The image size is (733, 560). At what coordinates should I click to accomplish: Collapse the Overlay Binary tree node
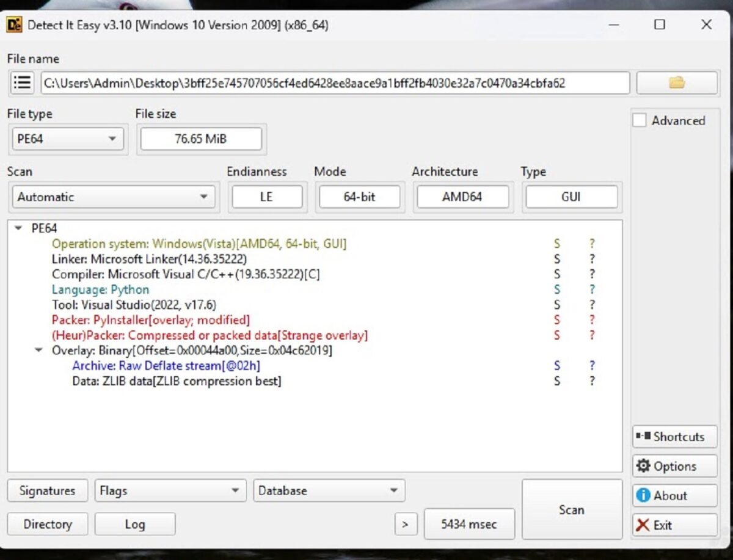tap(38, 351)
